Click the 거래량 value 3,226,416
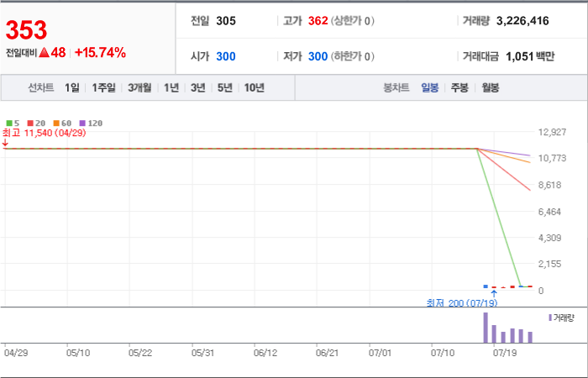 [x=522, y=21]
